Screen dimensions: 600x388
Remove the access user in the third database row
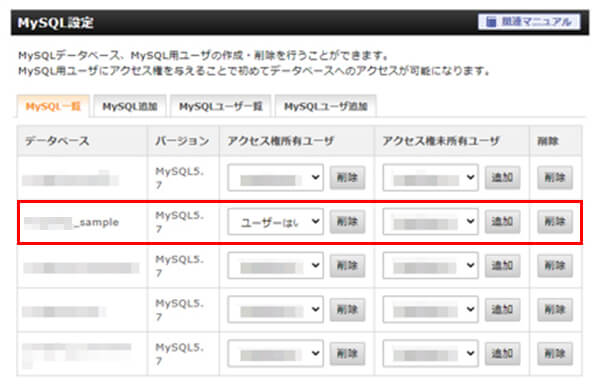tap(347, 266)
